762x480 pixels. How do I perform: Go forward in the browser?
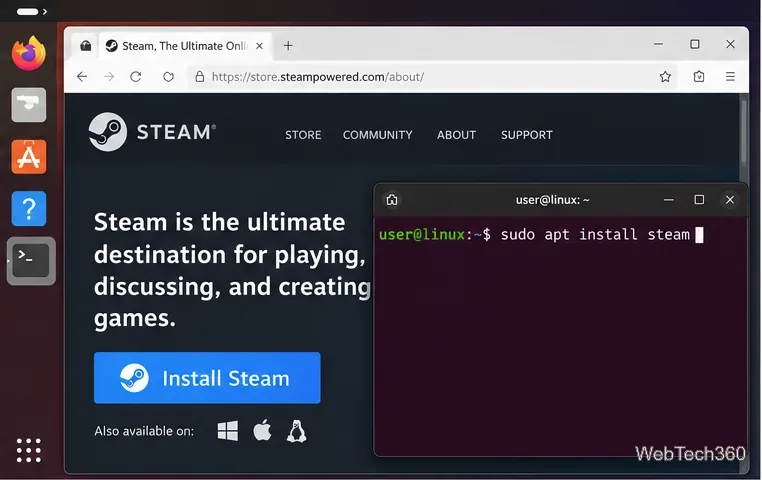109,77
